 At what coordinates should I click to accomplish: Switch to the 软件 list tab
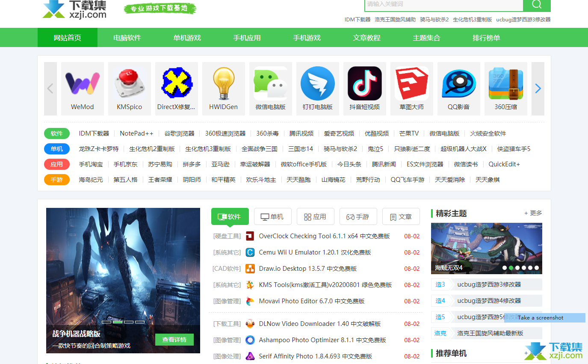click(230, 216)
